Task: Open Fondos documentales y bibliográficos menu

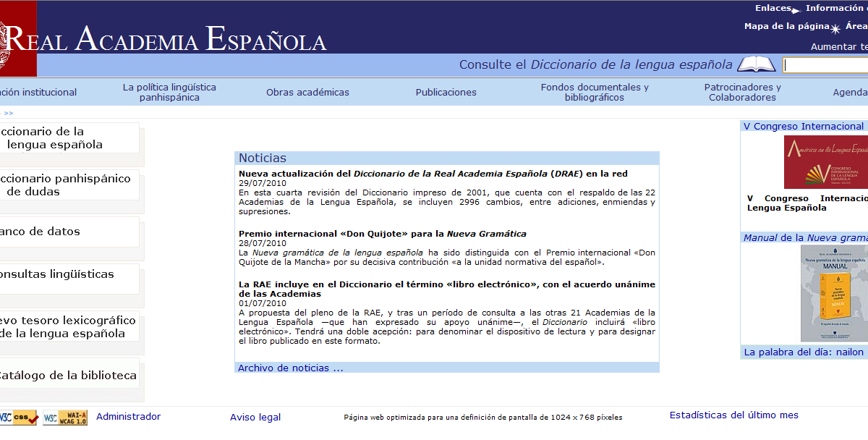Action: 595,92
